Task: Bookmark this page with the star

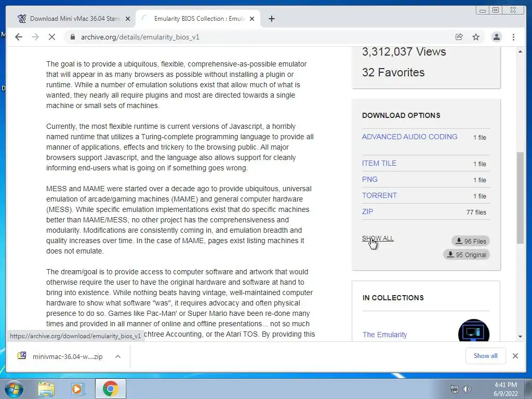Action: pos(476,37)
